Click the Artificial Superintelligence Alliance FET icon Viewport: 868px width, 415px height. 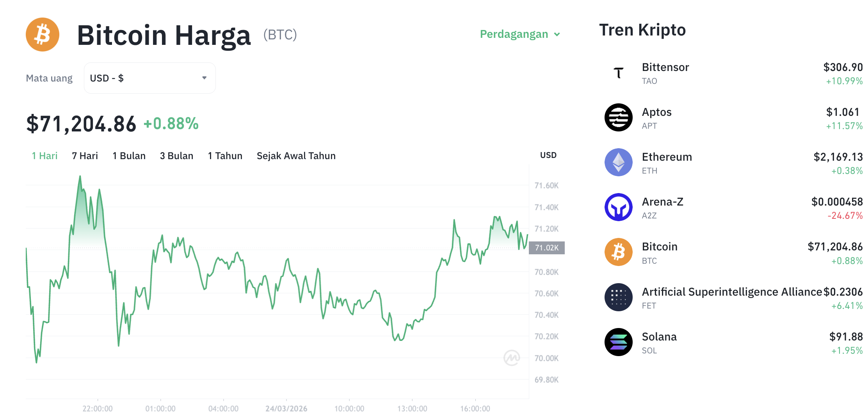tap(618, 297)
